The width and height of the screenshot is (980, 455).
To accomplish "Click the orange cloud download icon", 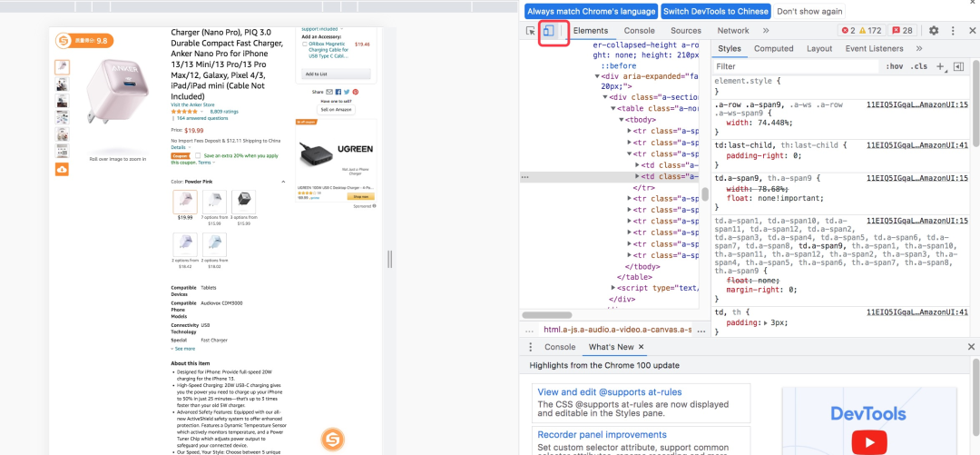I will coord(62,169).
